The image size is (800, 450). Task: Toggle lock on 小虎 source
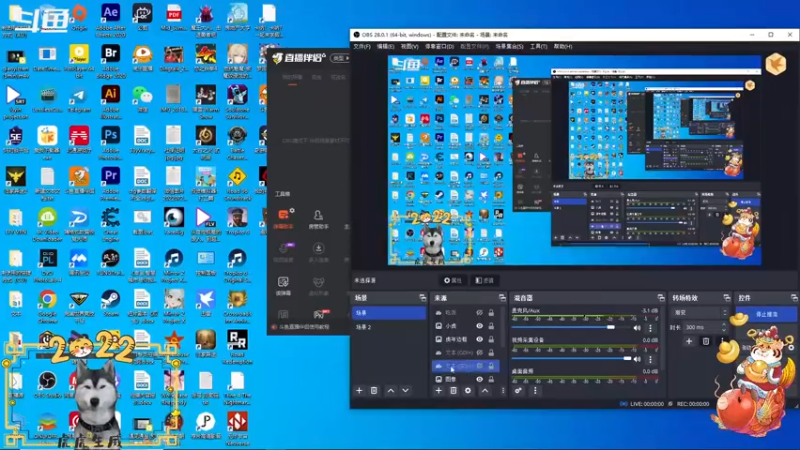(491, 326)
